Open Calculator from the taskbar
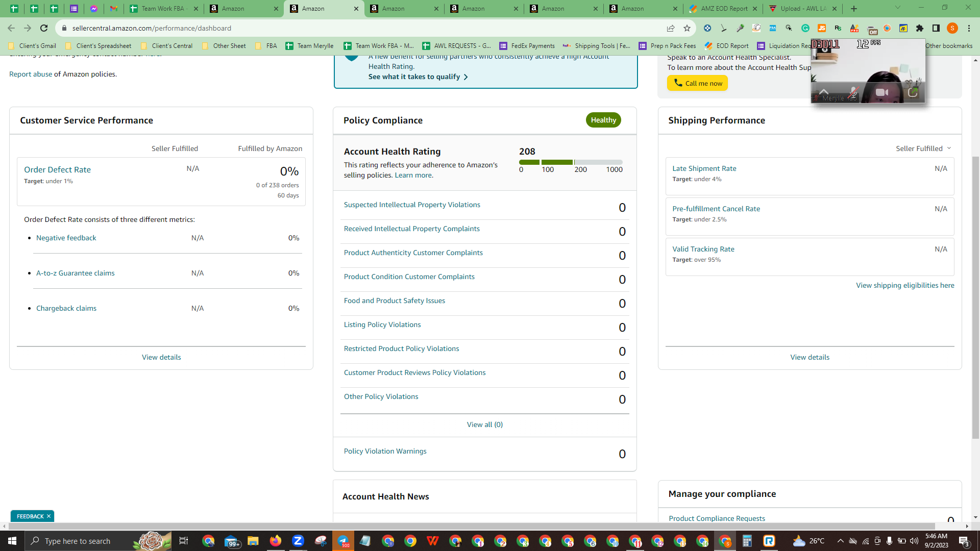This screenshot has width=980, height=551. click(747, 541)
